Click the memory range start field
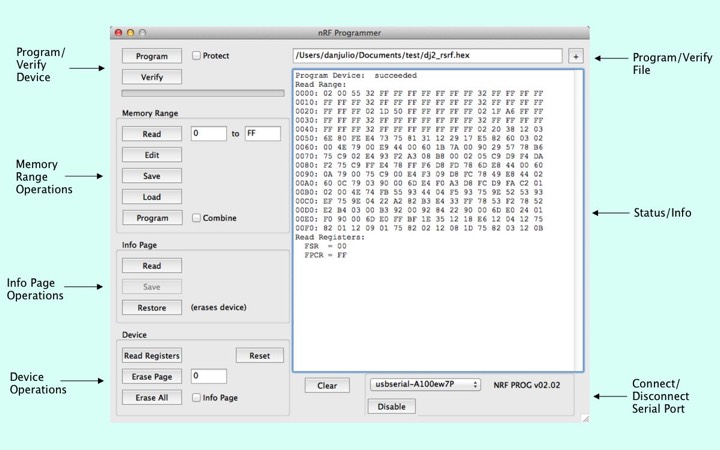The image size is (720, 450). click(x=208, y=133)
